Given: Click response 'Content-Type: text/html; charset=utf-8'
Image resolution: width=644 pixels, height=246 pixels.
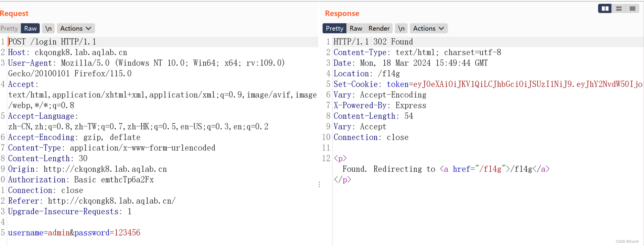Looking at the screenshot, I should tap(417, 52).
